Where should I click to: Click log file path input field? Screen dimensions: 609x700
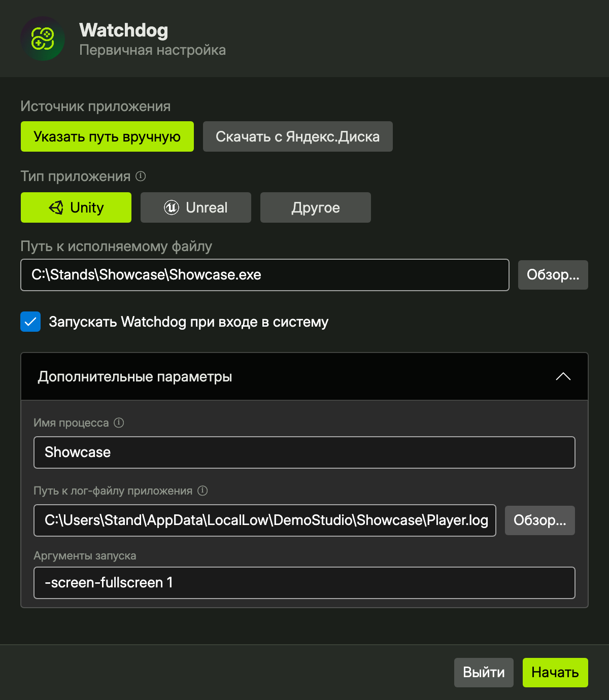(265, 520)
